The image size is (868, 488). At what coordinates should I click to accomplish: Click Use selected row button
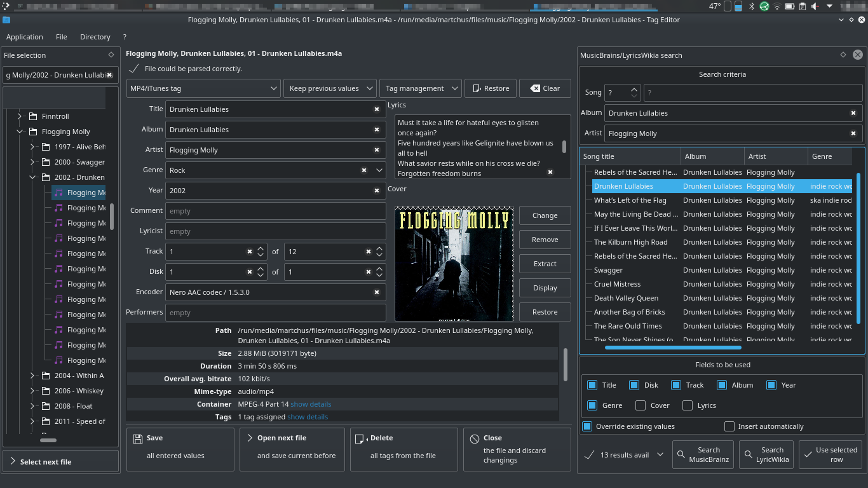830,454
